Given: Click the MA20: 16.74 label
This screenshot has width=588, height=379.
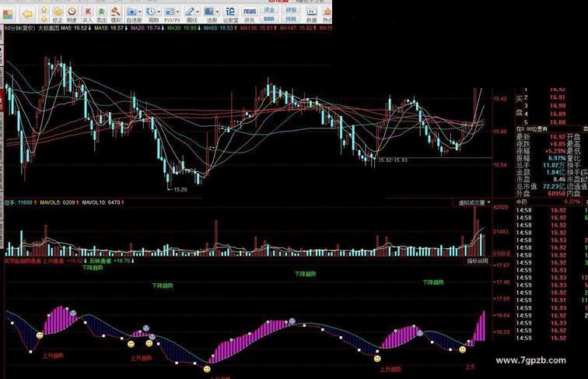Looking at the screenshot, I should coord(147,28).
